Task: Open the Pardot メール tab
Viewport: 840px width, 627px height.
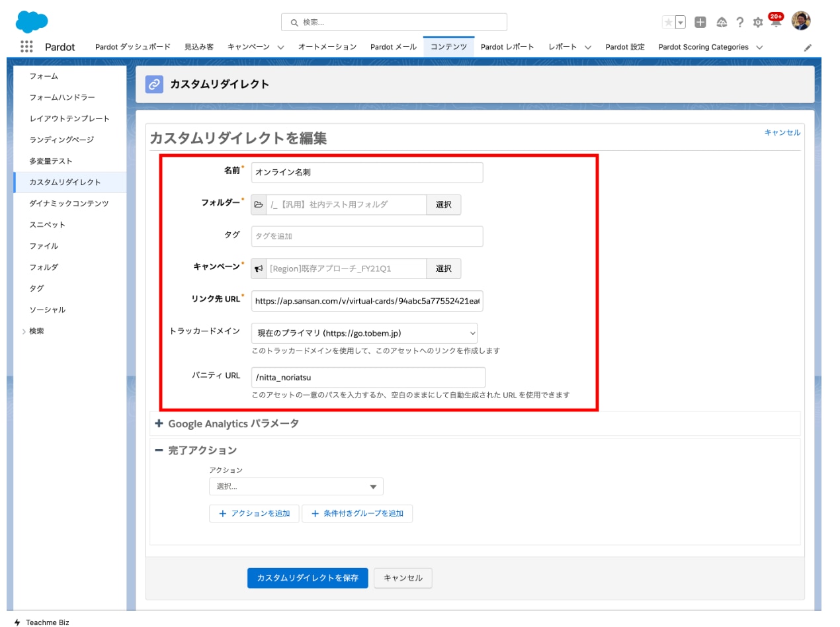Action: click(x=394, y=47)
